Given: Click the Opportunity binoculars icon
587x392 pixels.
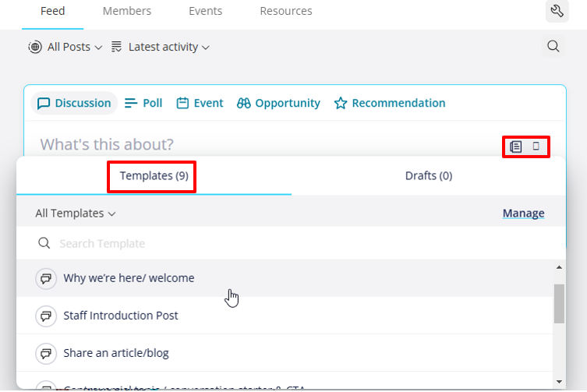Looking at the screenshot, I should [244, 103].
